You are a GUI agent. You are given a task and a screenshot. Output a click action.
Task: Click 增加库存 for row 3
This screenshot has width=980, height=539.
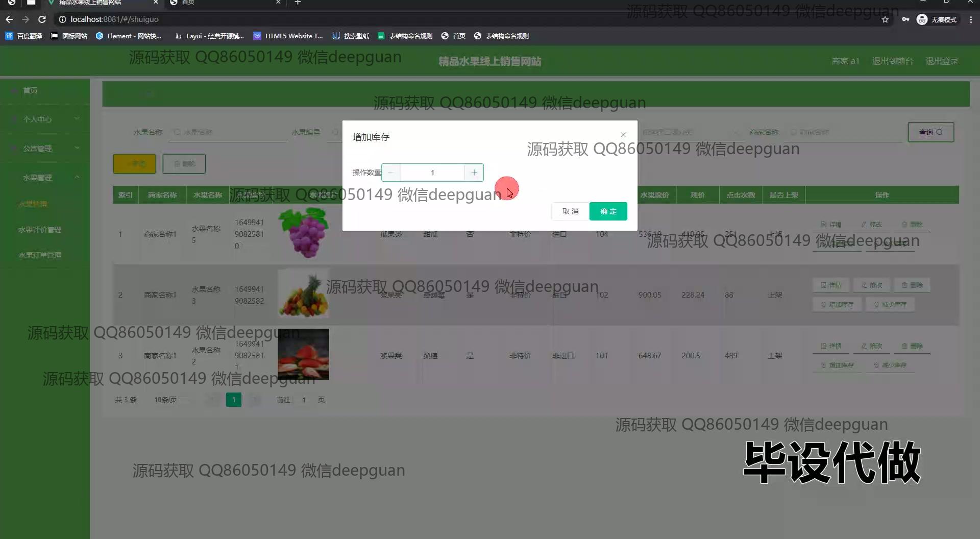pyautogui.click(x=837, y=365)
